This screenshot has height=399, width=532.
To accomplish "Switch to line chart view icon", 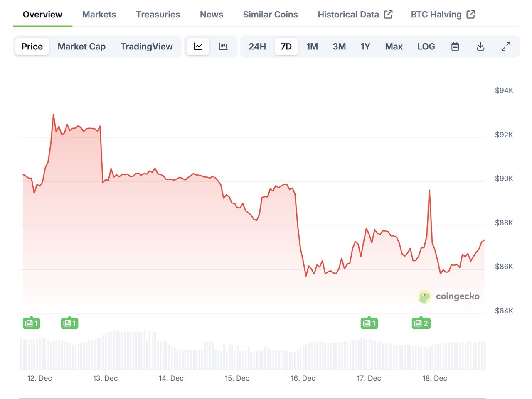I will [198, 47].
